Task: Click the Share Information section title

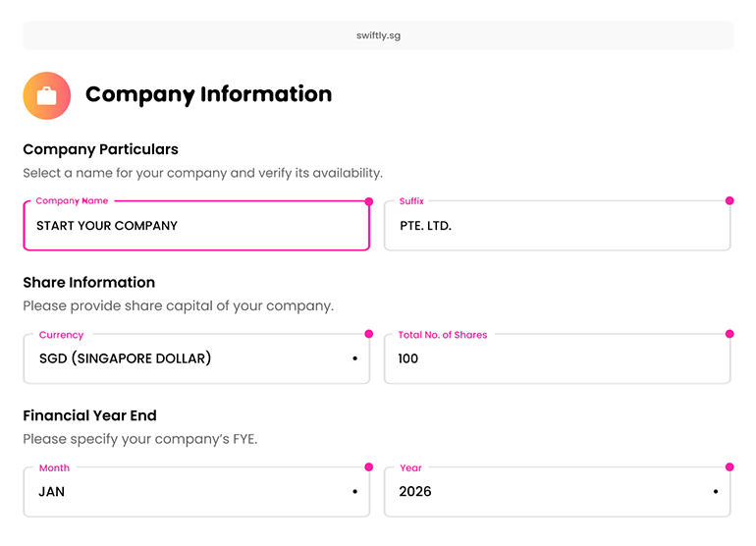Action: pos(89,282)
